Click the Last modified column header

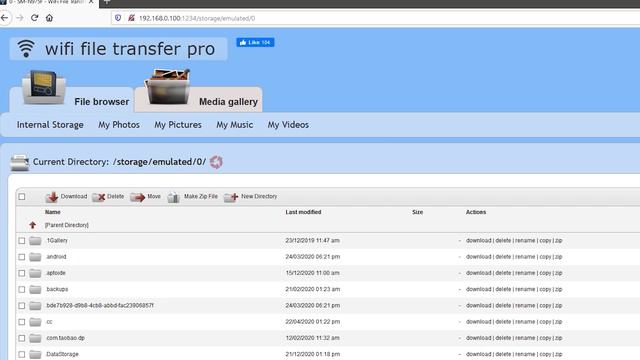coord(303,212)
